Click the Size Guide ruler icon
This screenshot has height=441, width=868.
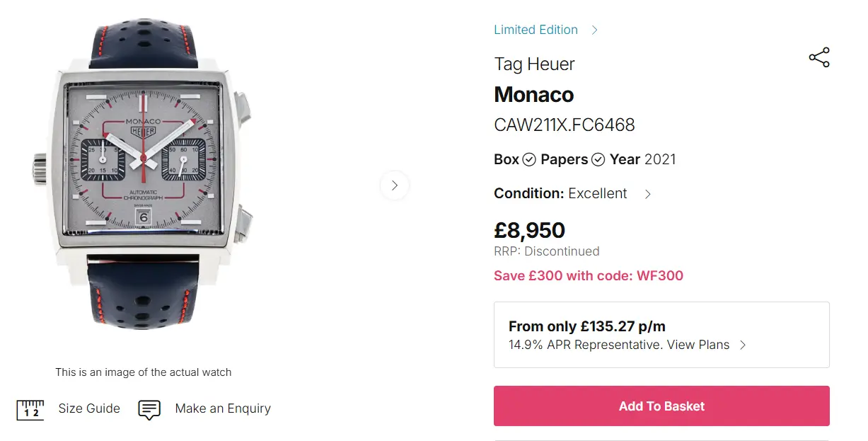[30, 409]
